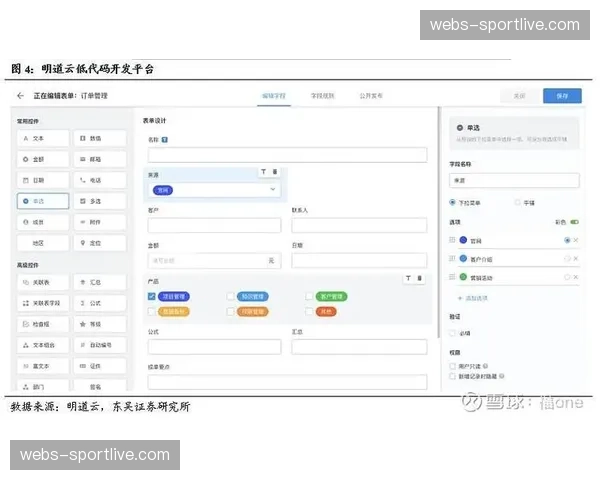Add a 定位 location control
Screen dimensions: 600x480
[x=100, y=243]
